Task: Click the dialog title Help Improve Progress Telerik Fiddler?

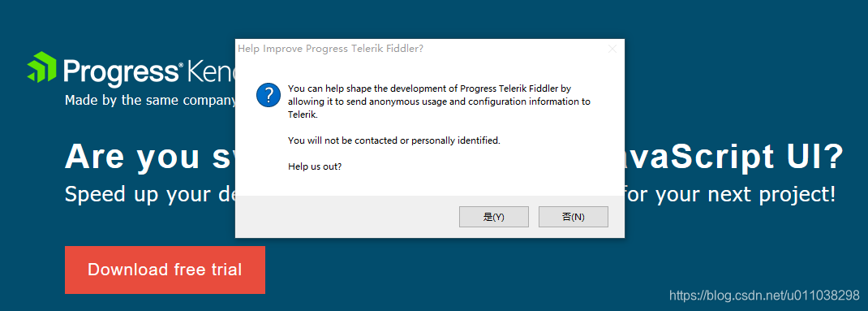Action: (330, 49)
